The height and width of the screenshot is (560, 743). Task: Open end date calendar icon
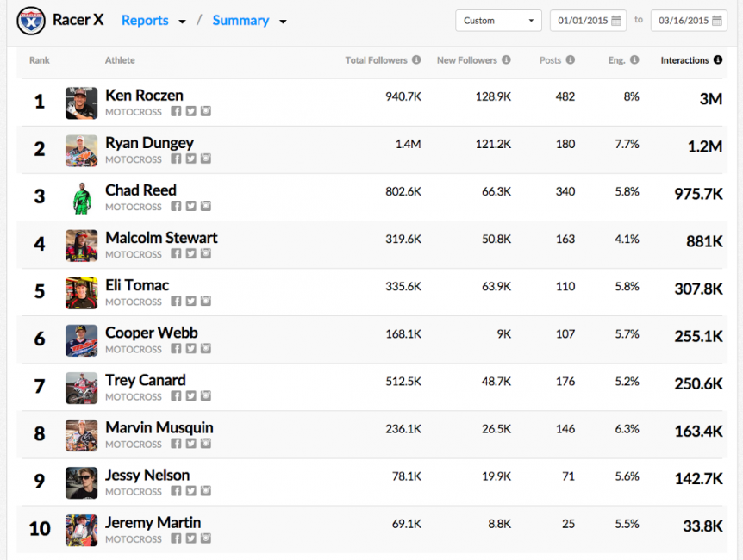[x=716, y=21]
